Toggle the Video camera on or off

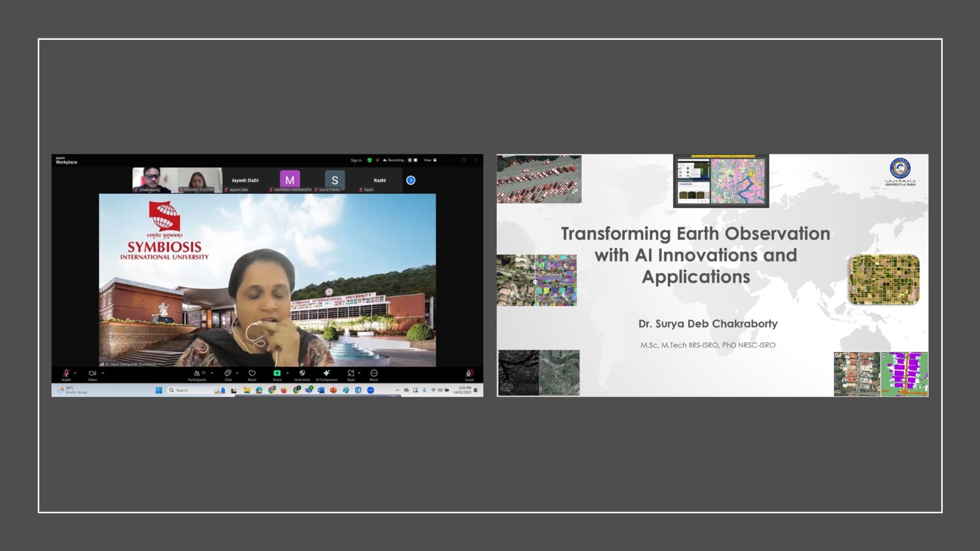[92, 373]
